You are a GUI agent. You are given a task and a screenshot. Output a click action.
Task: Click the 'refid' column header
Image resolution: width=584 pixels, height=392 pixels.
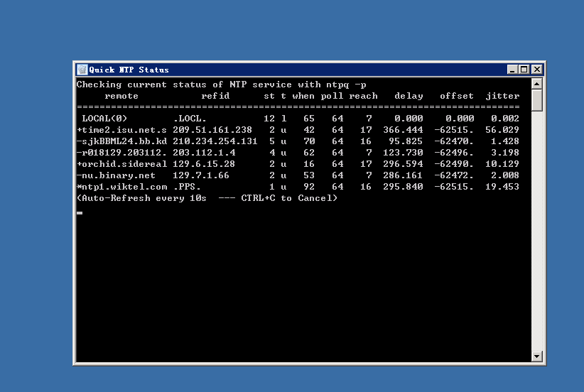tap(215, 96)
